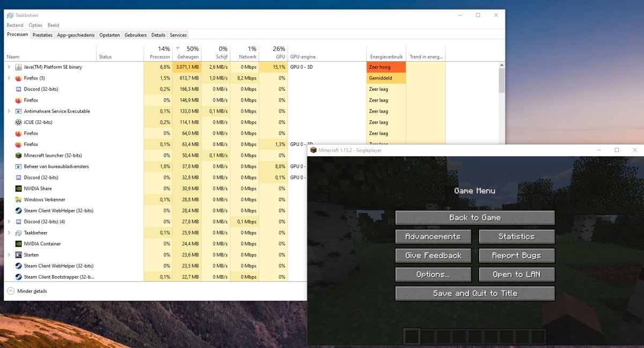Open Statistics in Minecraft menu
This screenshot has height=348, width=644.
pyautogui.click(x=517, y=236)
